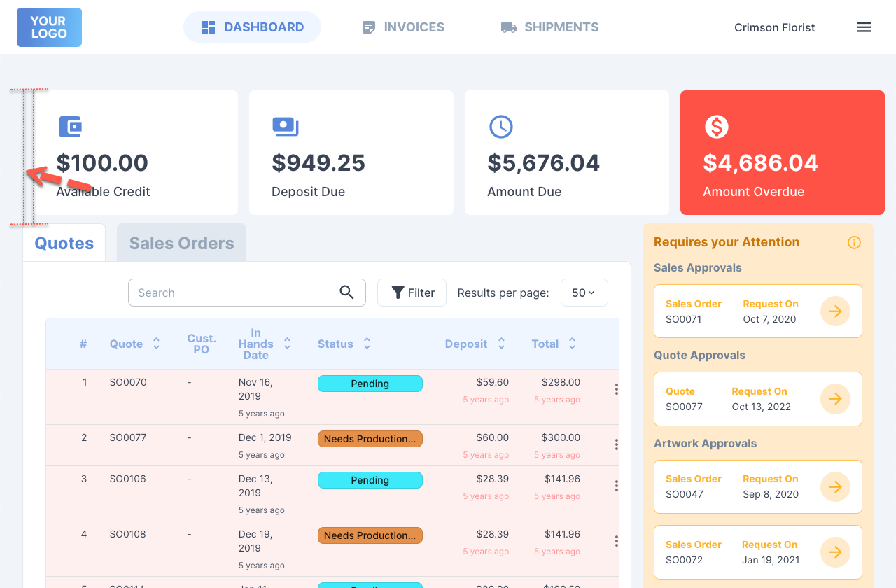This screenshot has width=896, height=588.
Task: Go to the Invoices page
Action: point(403,27)
